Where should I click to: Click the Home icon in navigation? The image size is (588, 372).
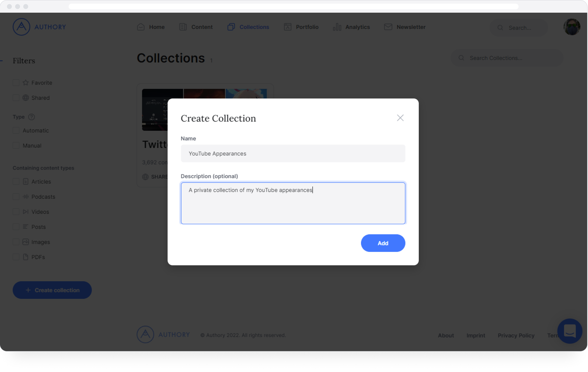point(141,27)
